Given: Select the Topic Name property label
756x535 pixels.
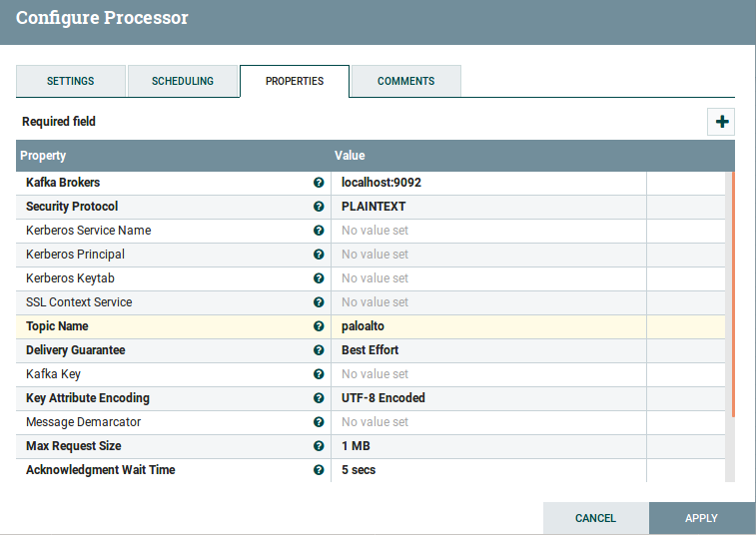Looking at the screenshot, I should tap(57, 326).
